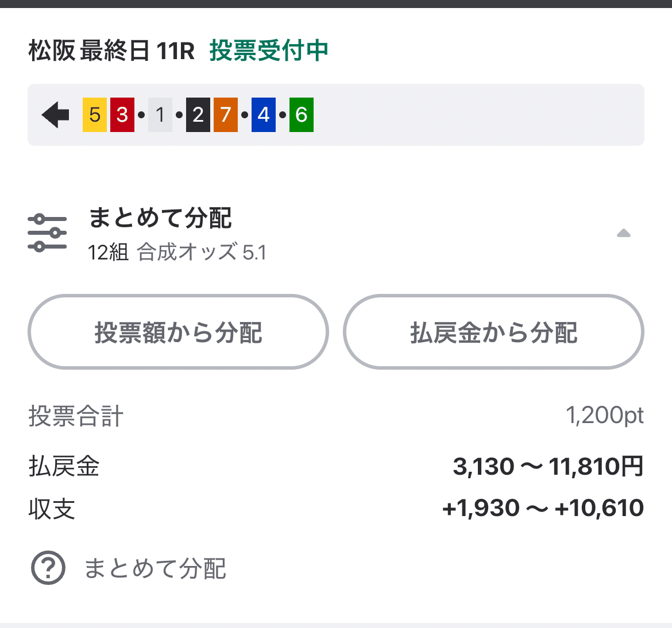The width and height of the screenshot is (672, 628).
Task: Click the 払戻金 range 3,130～11,810円
Action: coord(549,467)
